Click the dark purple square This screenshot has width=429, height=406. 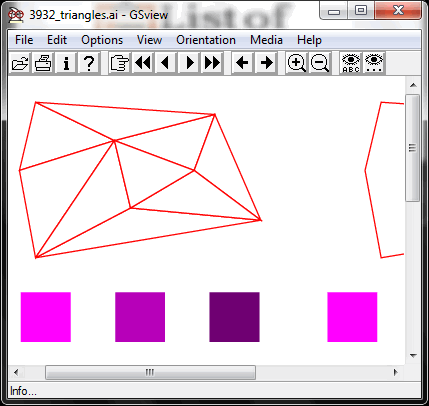(x=234, y=317)
